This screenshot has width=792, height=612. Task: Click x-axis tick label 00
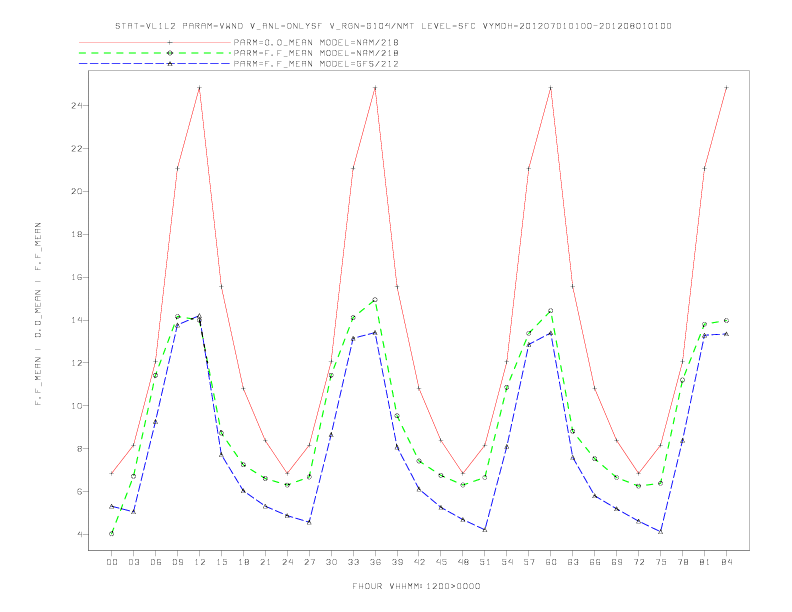(112, 562)
